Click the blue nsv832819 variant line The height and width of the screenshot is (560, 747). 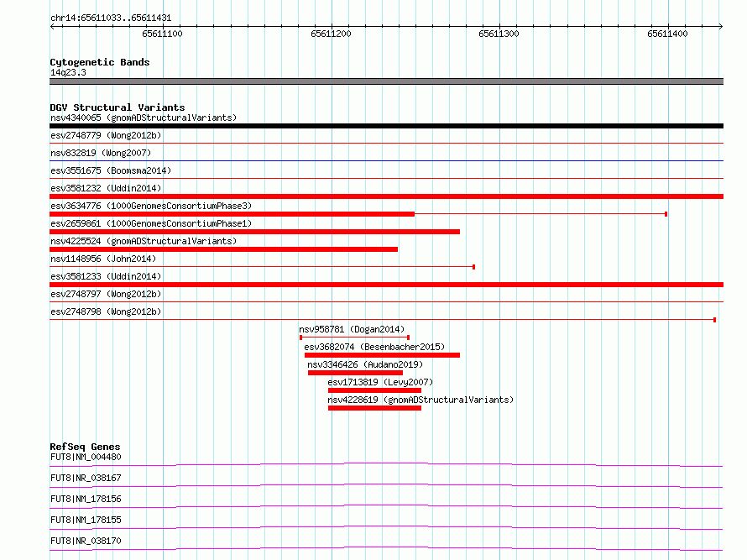pyautogui.click(x=386, y=160)
